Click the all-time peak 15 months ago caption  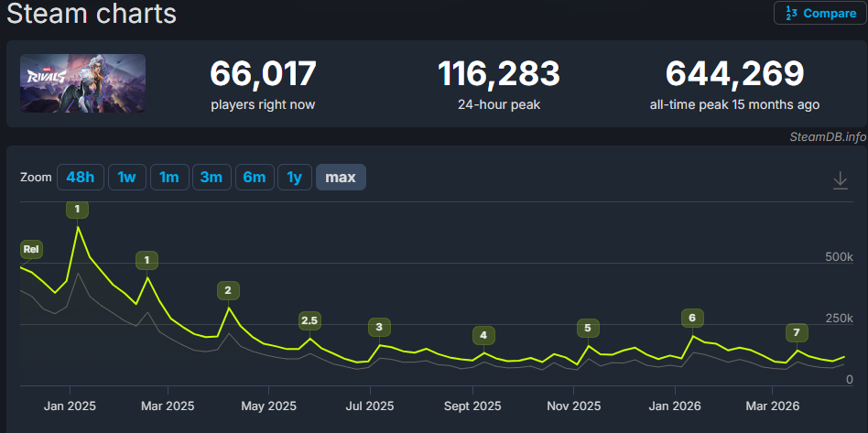pyautogui.click(x=734, y=104)
